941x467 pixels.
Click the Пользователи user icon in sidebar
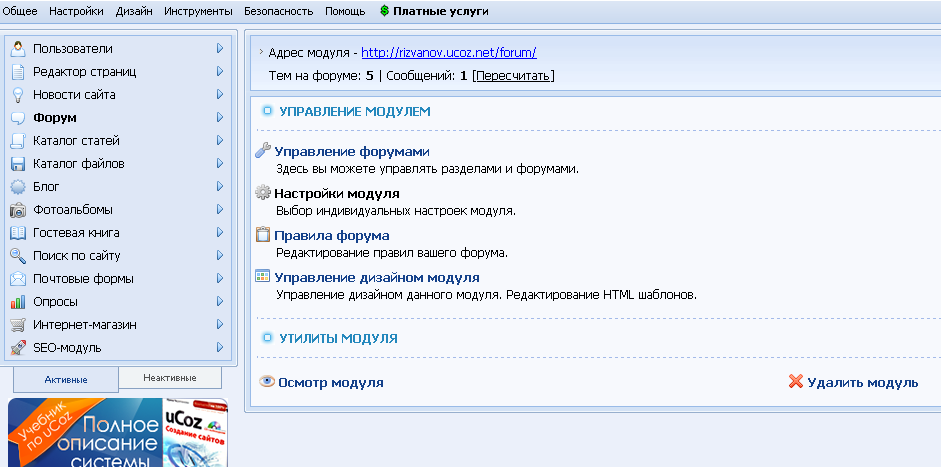coord(18,49)
